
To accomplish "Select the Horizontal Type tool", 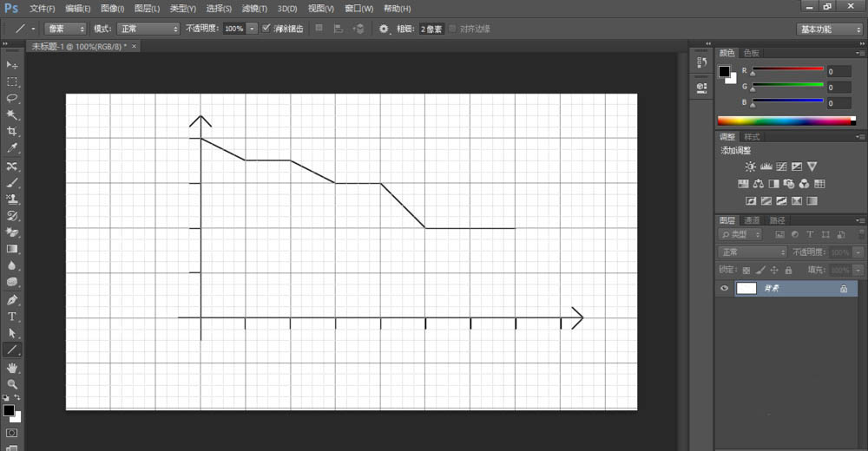I will coord(11,317).
